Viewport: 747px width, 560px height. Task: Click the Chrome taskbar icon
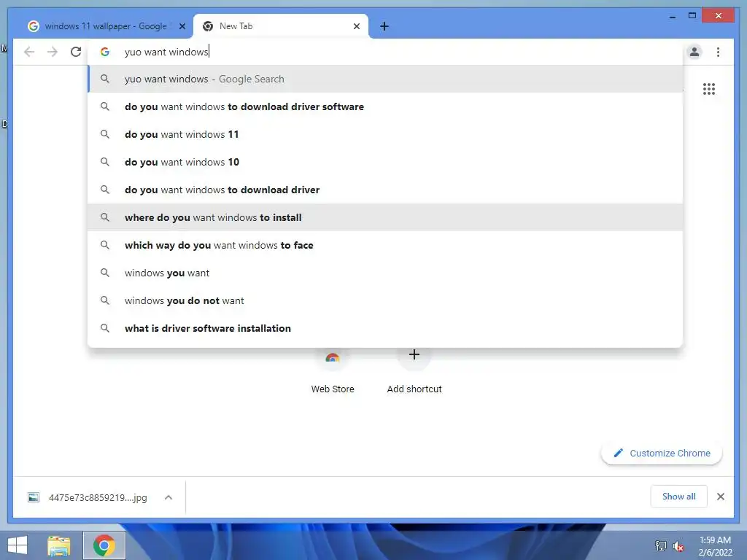click(104, 545)
